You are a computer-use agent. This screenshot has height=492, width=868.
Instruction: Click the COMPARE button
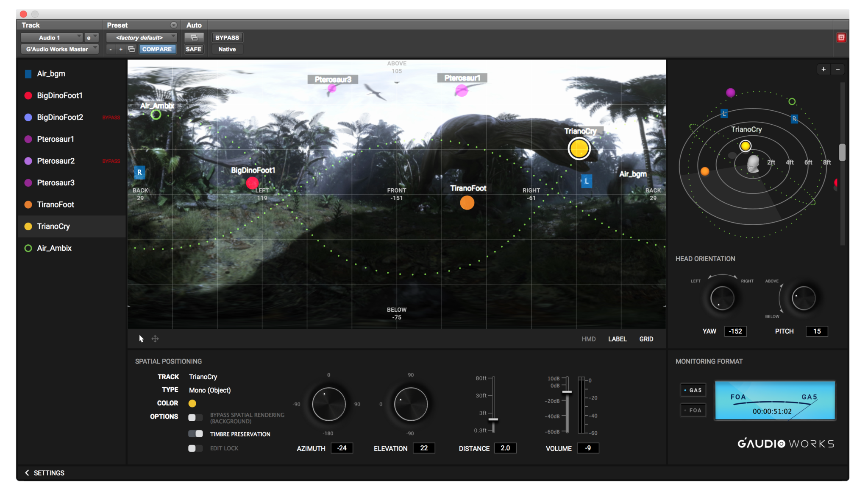157,49
